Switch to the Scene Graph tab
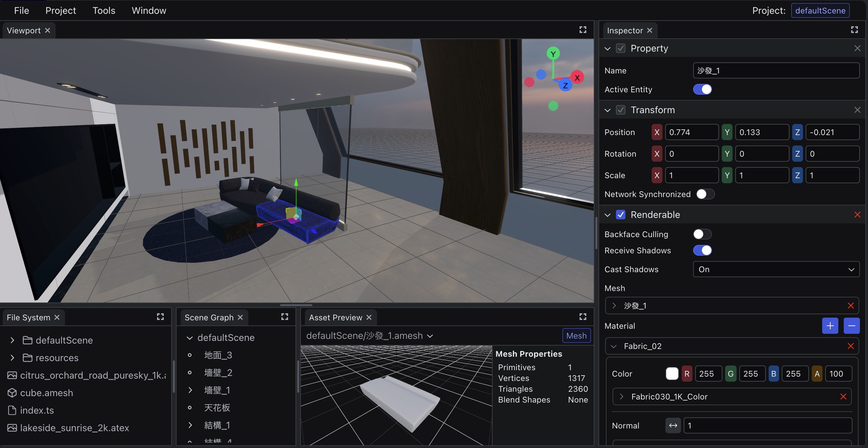Viewport: 868px width, 448px height. tap(209, 317)
